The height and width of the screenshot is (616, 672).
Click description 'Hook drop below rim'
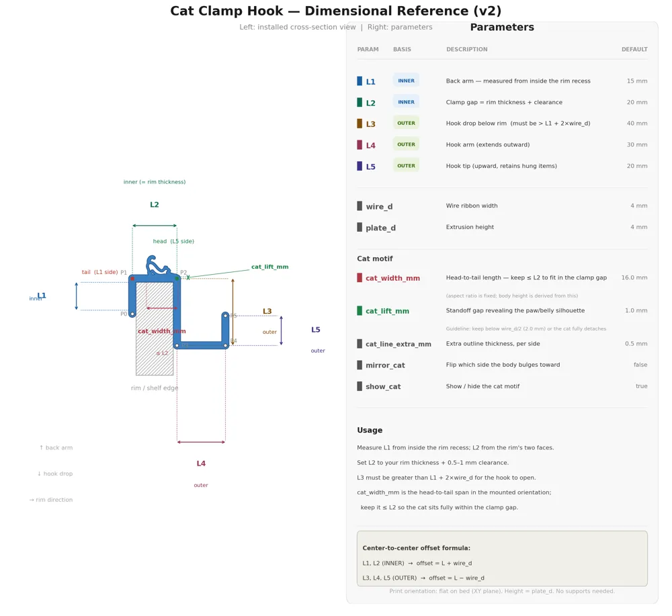[476, 124]
